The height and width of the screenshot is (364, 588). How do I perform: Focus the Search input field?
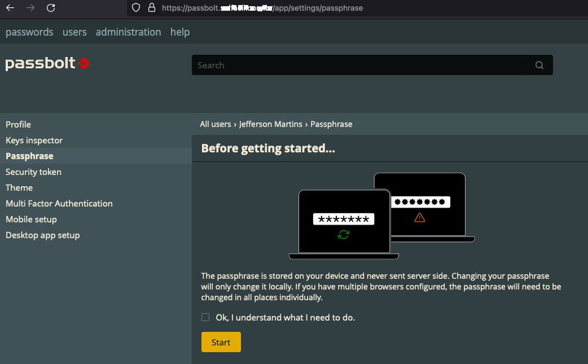click(x=372, y=65)
